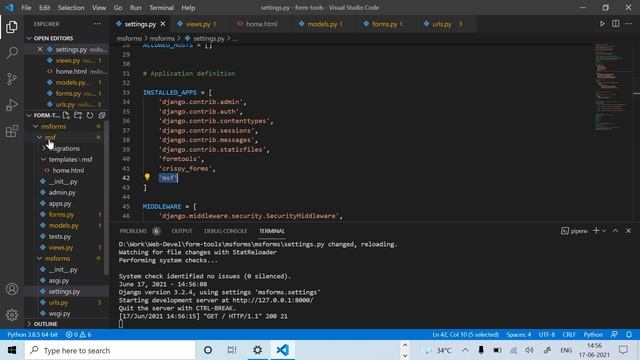Open the Search view icon
Image resolution: width=640 pixels, height=360 pixels.
point(12,53)
